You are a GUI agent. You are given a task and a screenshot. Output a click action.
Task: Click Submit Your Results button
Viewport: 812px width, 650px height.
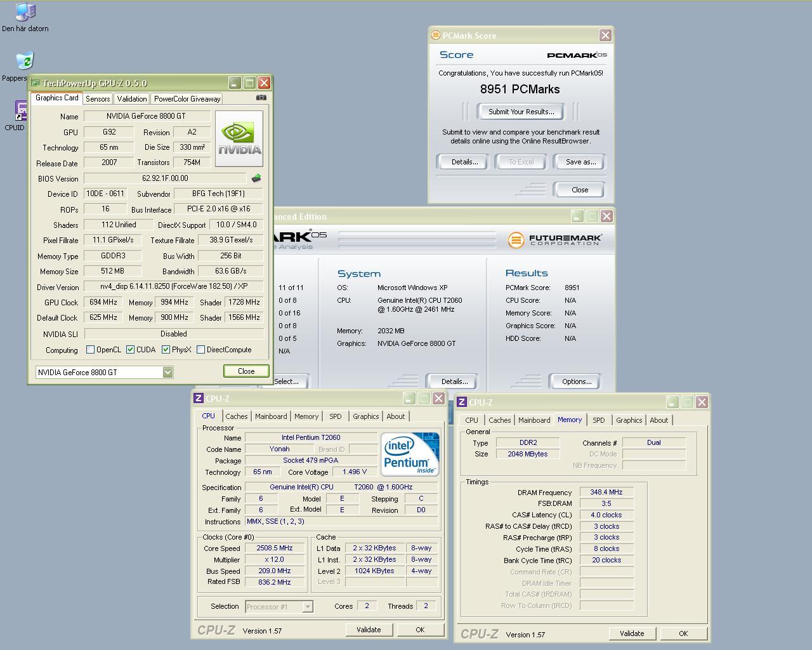[521, 112]
